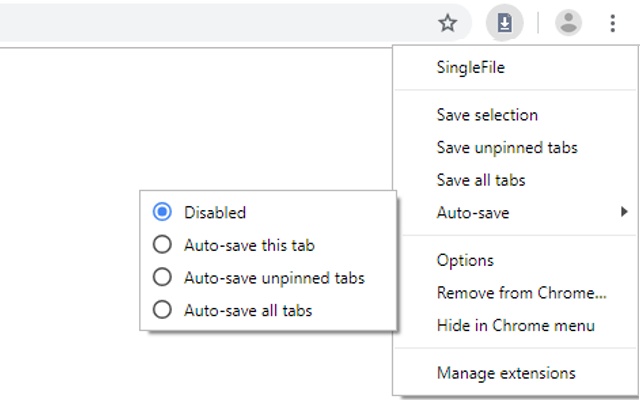Expand the Auto-save submenu arrow
Image resolution: width=640 pixels, height=400 pixels.
(x=624, y=212)
